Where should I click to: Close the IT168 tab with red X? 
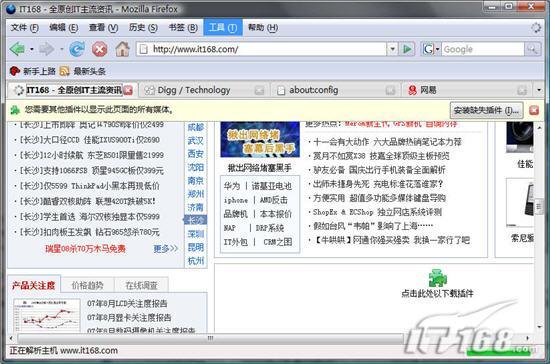coord(128,90)
